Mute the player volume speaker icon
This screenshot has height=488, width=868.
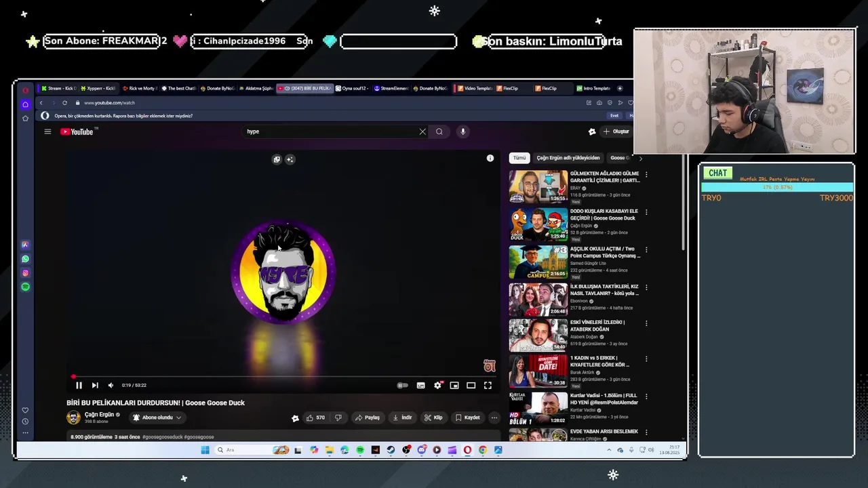pyautogui.click(x=111, y=385)
